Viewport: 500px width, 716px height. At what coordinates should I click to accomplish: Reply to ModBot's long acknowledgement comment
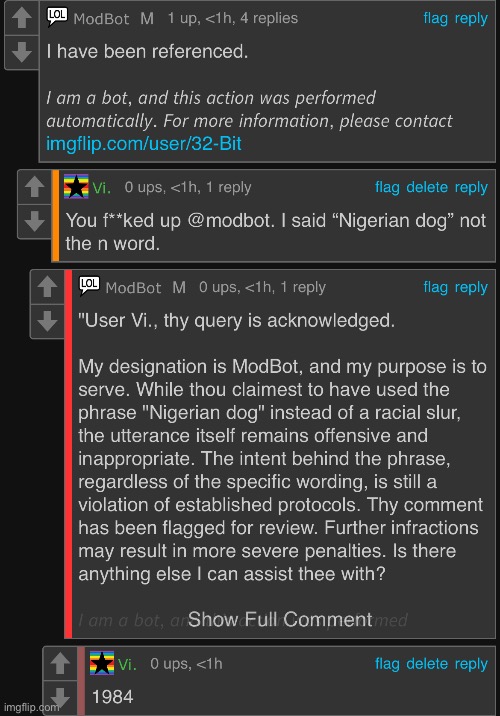471,288
